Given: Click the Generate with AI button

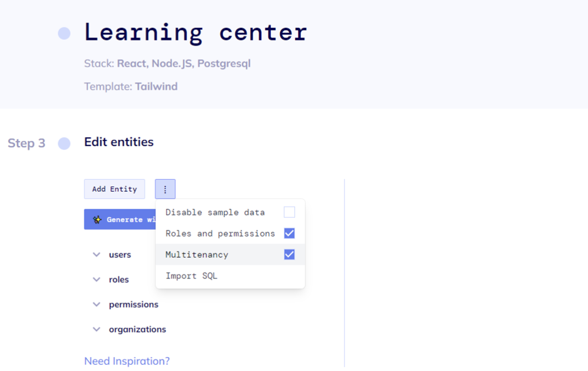Looking at the screenshot, I should coord(120,219).
